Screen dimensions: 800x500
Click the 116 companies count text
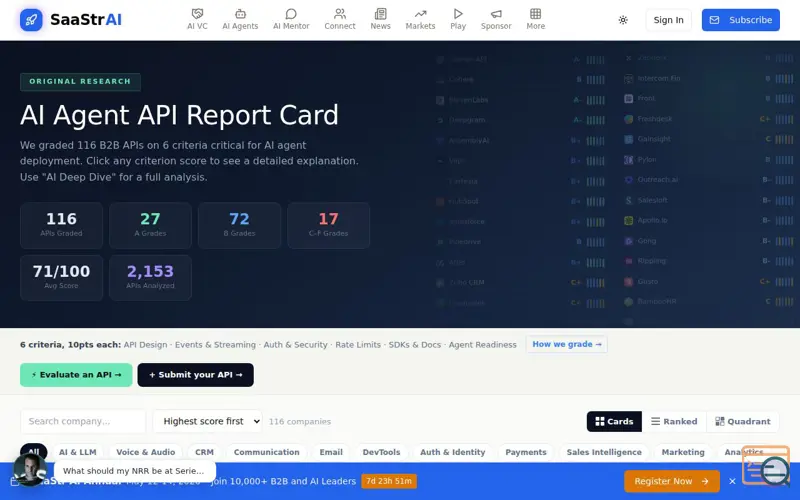(x=299, y=421)
